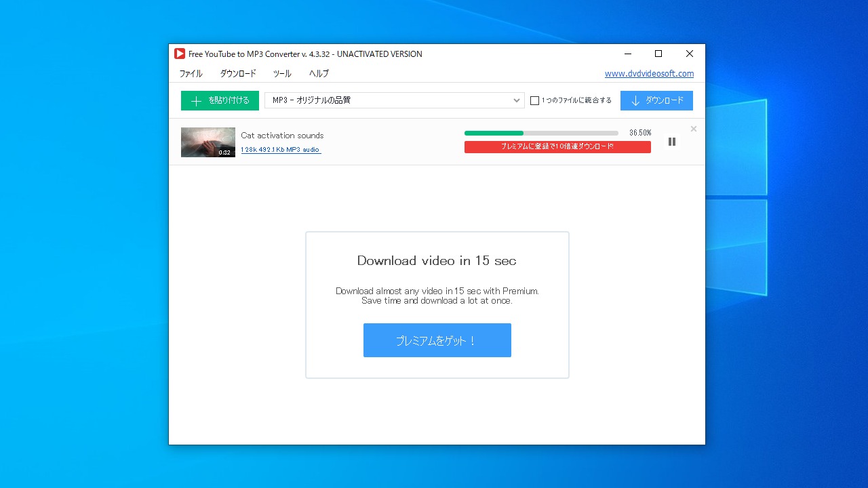Expand MP3 オリジナルの品質 format dropdown
The image size is (868, 488).
tap(395, 100)
